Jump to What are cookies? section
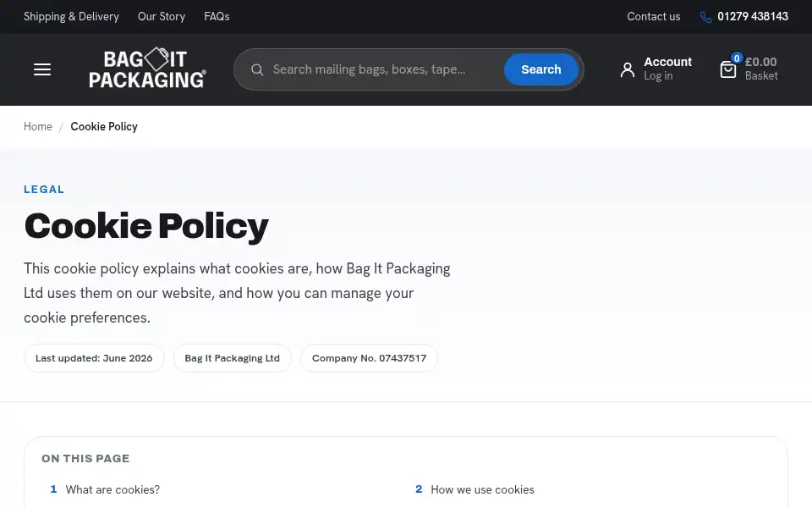812x508 pixels. click(x=112, y=490)
